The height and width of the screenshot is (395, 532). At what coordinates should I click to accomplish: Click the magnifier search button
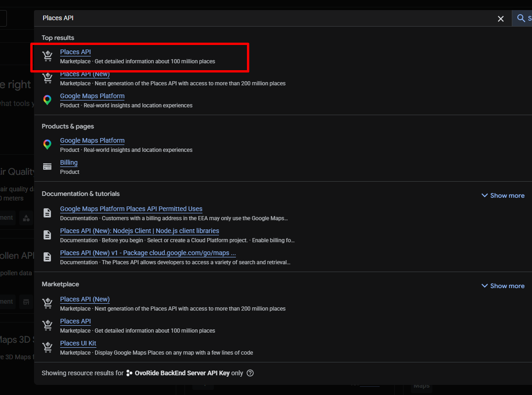[522, 18]
